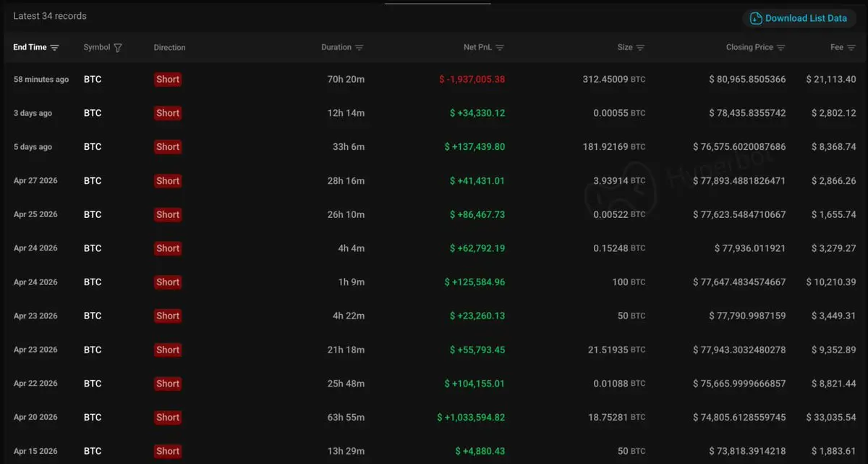Click the Net PnL value +1,033,594.82
This screenshot has height=464, width=868.
(471, 417)
